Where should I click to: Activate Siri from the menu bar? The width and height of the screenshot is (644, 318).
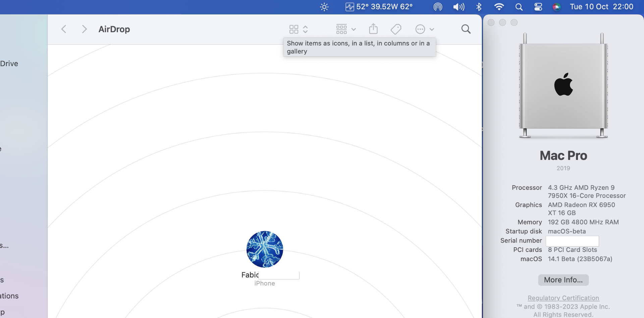tap(556, 7)
